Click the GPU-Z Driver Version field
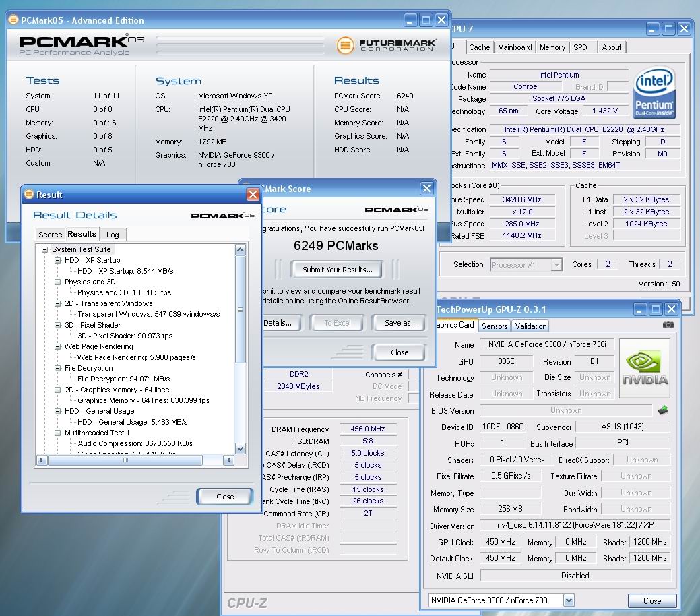This screenshot has width=700, height=616. [x=575, y=525]
